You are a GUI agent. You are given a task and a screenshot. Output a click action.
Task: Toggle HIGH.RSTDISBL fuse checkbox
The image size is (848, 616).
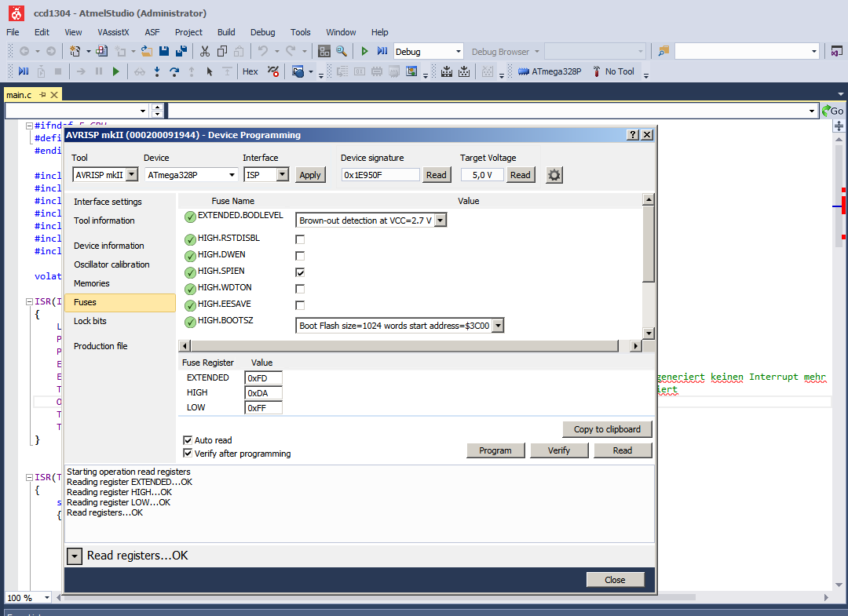pos(300,239)
